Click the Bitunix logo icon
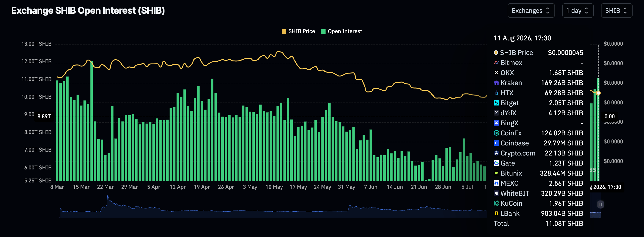 click(496, 173)
